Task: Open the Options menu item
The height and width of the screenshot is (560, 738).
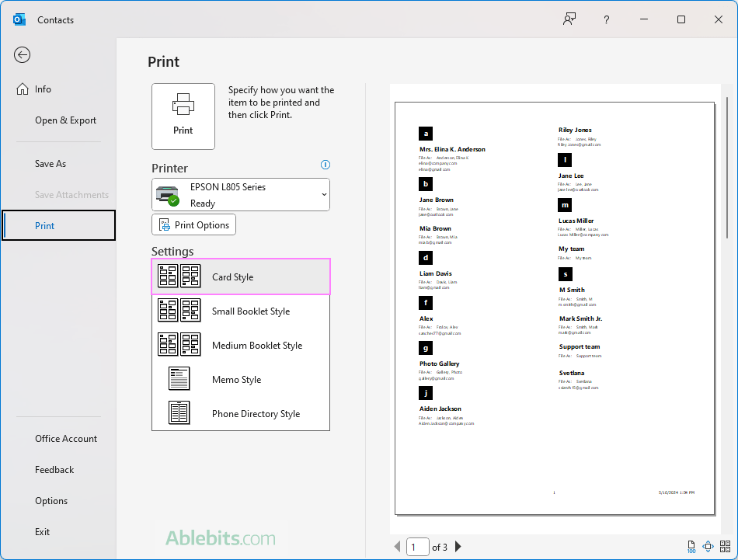Action: pos(51,501)
